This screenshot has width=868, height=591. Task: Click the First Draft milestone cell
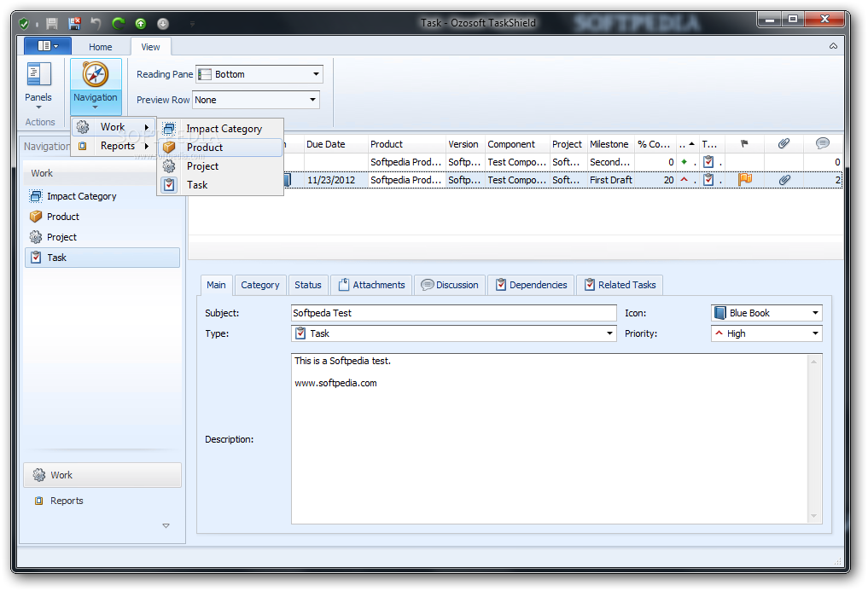click(610, 180)
